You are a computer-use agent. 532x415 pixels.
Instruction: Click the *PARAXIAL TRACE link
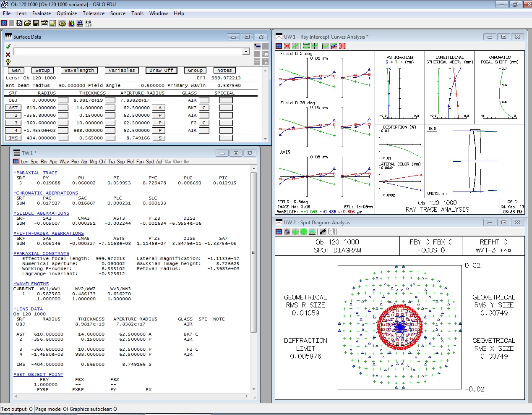[36, 173]
